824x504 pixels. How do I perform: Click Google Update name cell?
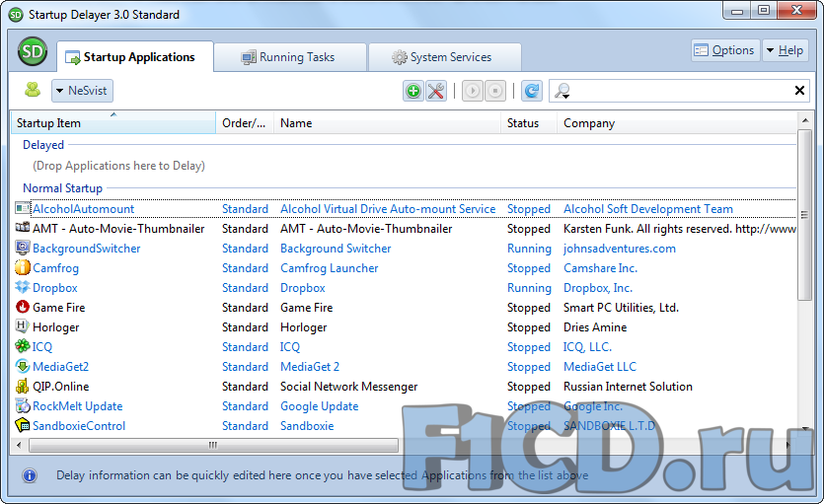pyautogui.click(x=320, y=406)
